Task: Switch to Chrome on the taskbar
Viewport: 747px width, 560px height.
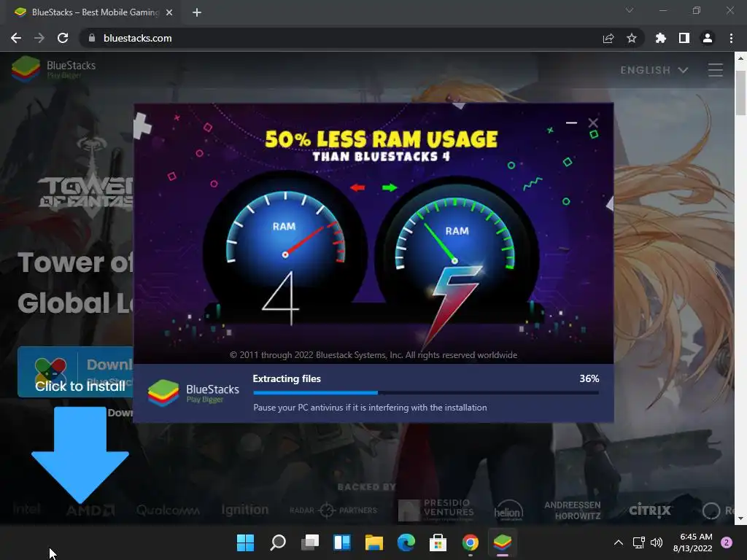Action: pos(471,542)
